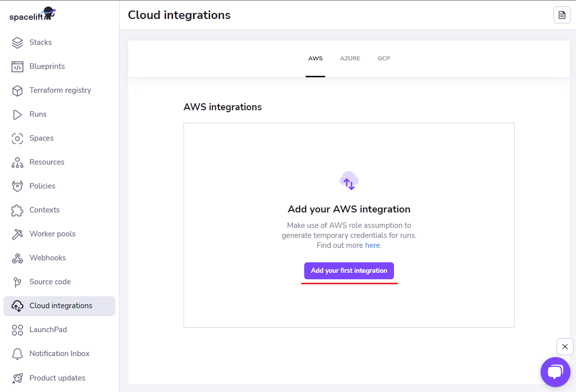This screenshot has height=392, width=576.
Task: Click the Source code branch icon
Action: pyautogui.click(x=17, y=282)
